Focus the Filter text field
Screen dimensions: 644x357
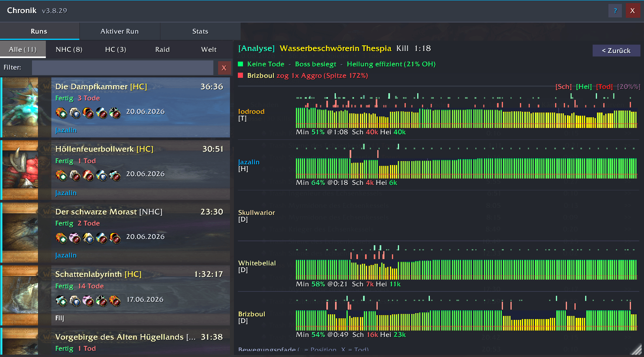[x=122, y=68]
